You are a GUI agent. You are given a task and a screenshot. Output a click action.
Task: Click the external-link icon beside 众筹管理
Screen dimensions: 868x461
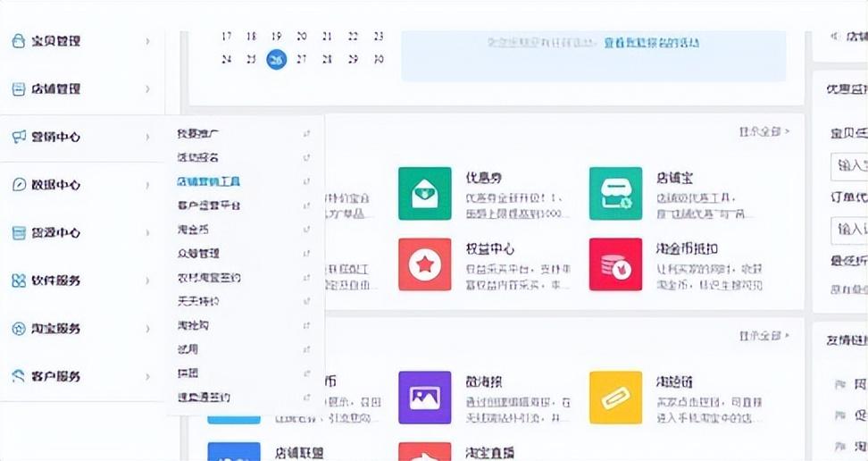(x=306, y=253)
